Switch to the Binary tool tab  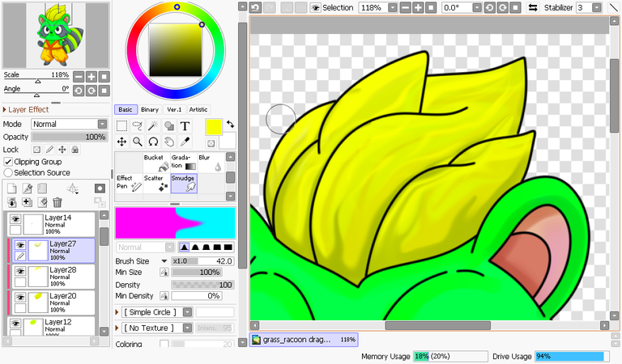[150, 110]
